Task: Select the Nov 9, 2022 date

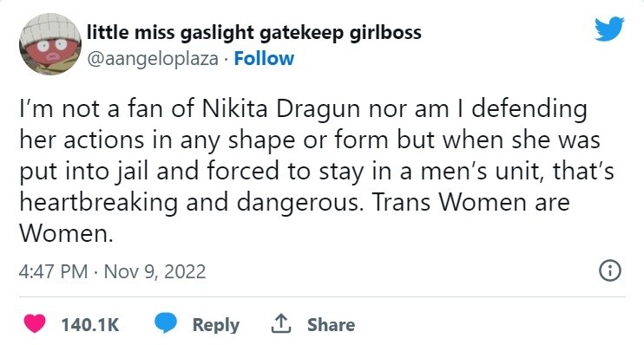Action: point(154,271)
